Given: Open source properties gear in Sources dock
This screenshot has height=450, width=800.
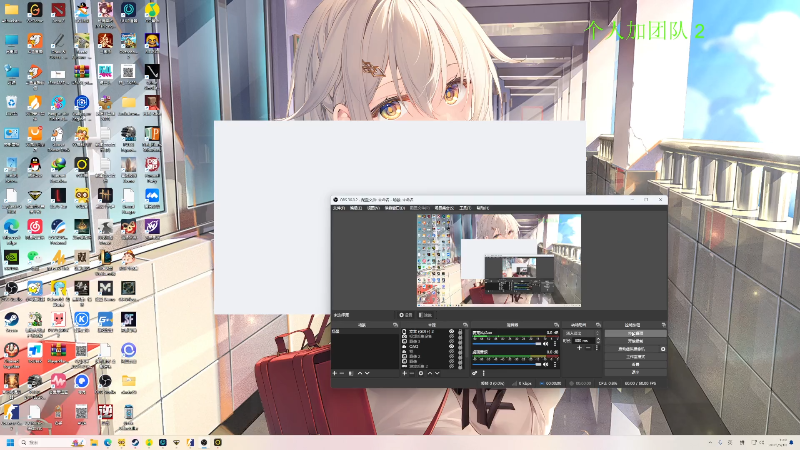Looking at the screenshot, I should point(421,373).
